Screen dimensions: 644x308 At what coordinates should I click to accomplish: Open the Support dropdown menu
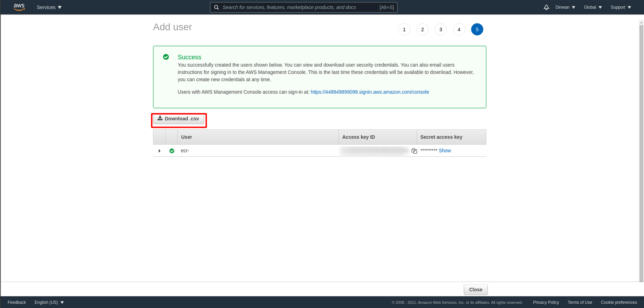pyautogui.click(x=621, y=7)
